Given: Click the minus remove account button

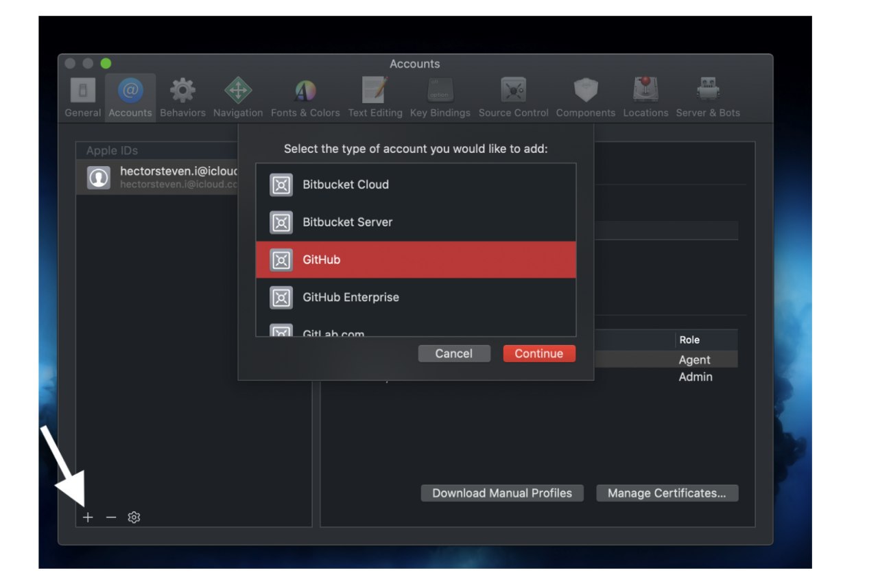Looking at the screenshot, I should pyautogui.click(x=111, y=517).
